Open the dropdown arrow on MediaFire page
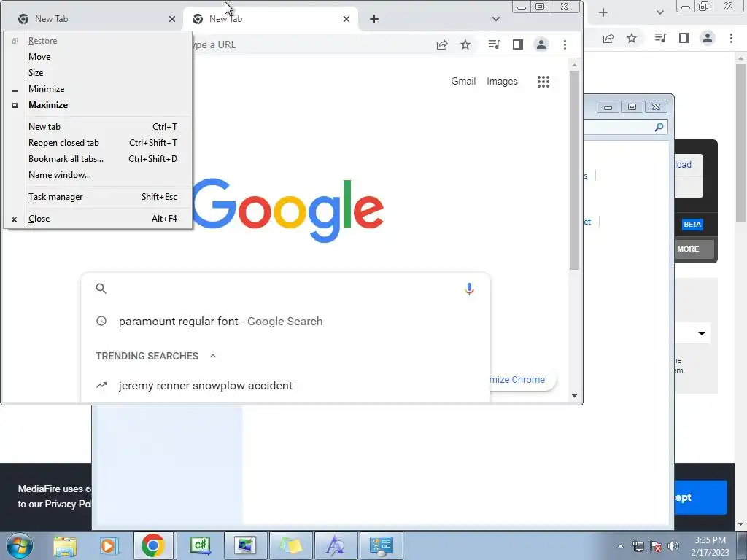Viewport: 747px width, 560px height. [702, 333]
